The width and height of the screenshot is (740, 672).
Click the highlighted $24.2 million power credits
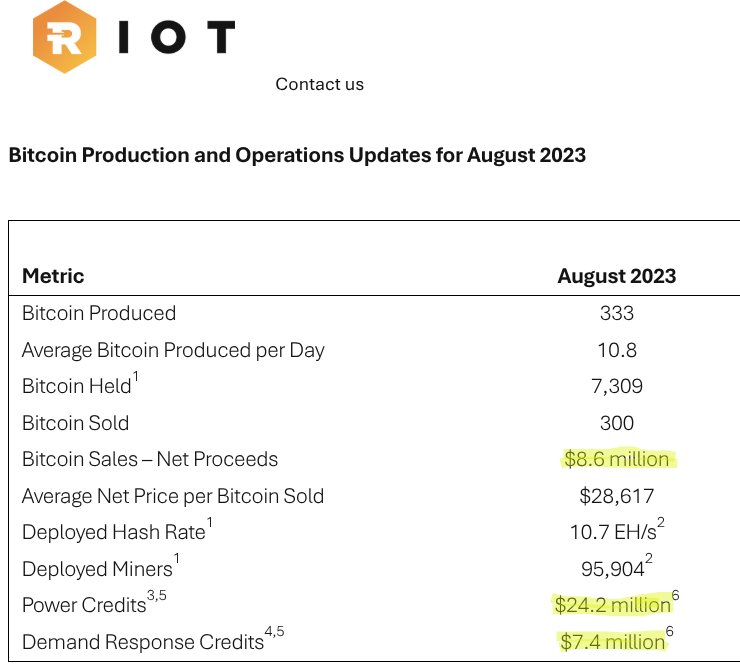[x=613, y=605]
